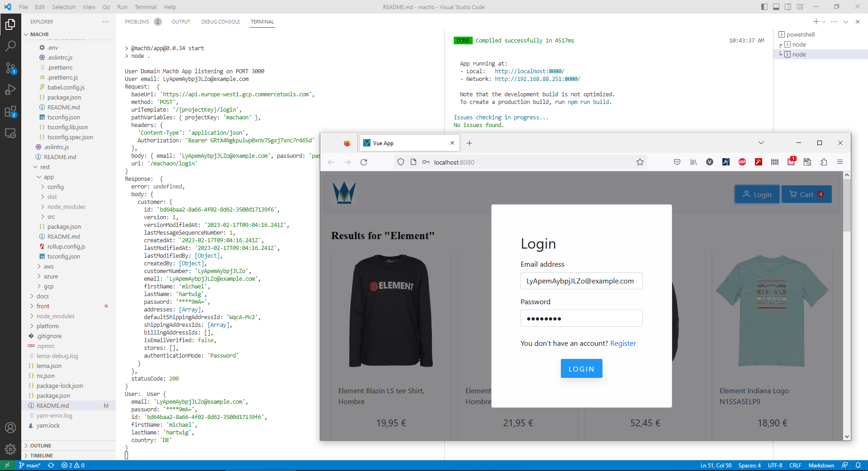The width and height of the screenshot is (868, 471).
Task: Switch to the OUTPUT tab
Action: click(181, 22)
